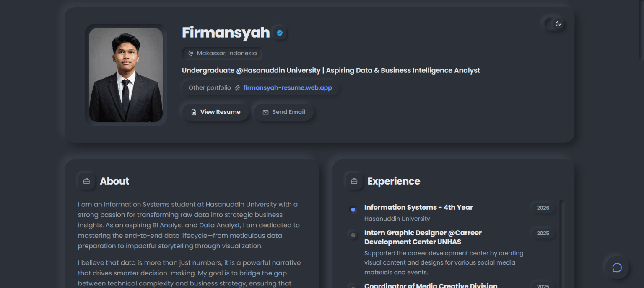The width and height of the screenshot is (644, 288).
Task: Click the Intern Graphic Designer entry title
Action: [x=423, y=237]
